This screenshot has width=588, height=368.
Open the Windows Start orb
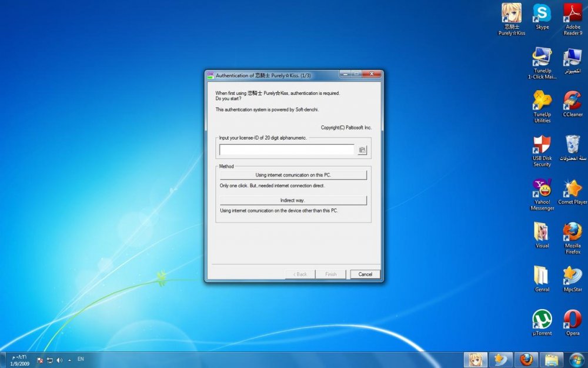576,359
